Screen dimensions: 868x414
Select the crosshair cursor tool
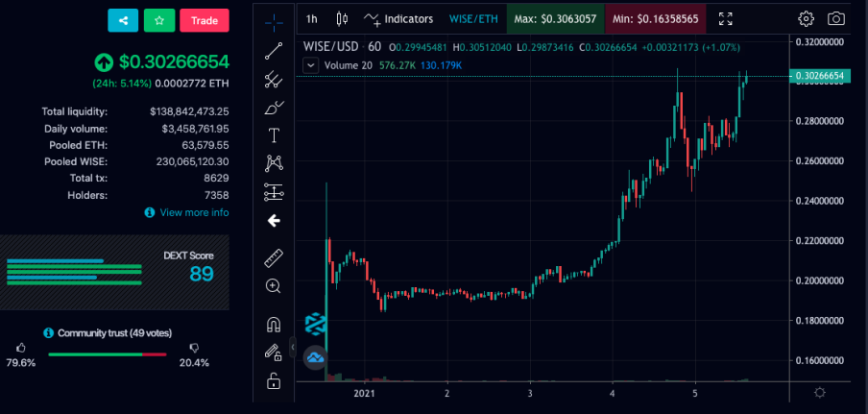274,23
